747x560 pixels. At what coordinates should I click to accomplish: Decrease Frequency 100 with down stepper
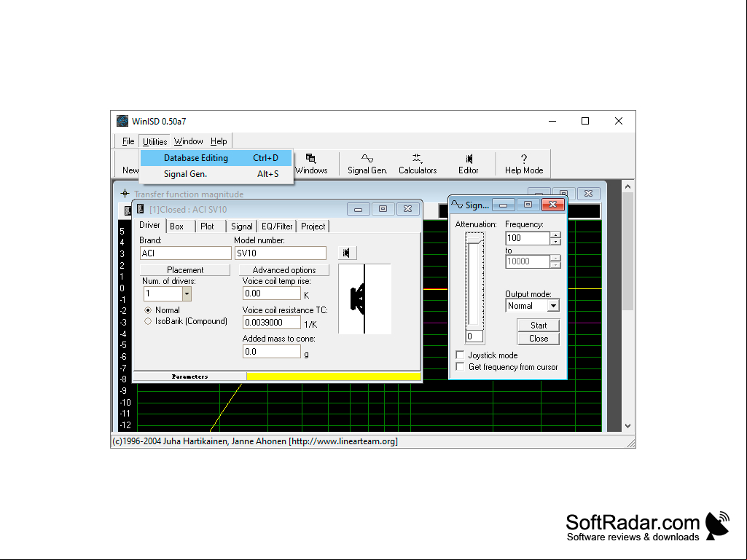[x=555, y=242]
